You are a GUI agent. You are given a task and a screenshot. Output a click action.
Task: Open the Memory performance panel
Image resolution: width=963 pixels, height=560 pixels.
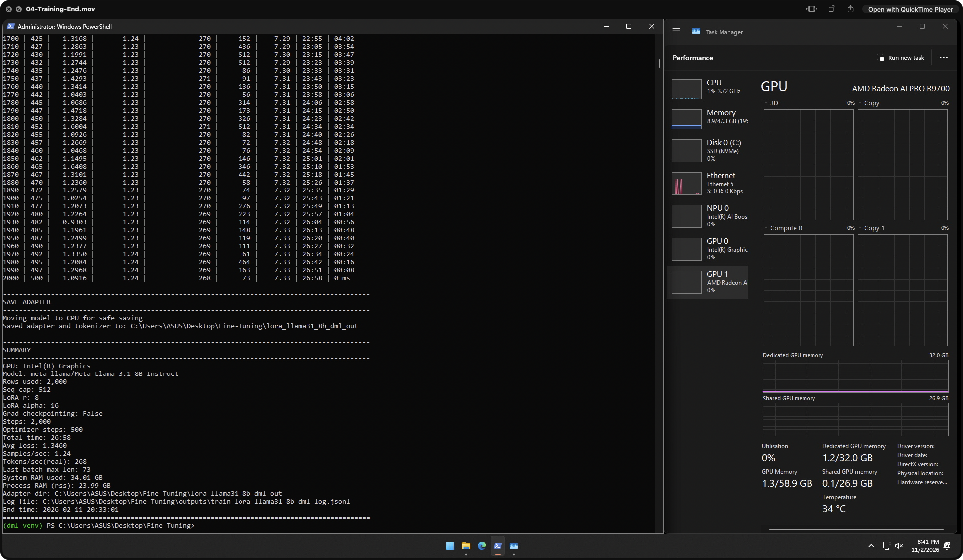[709, 119]
